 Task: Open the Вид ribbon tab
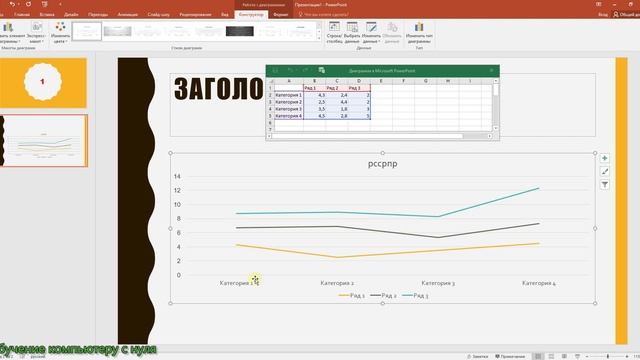click(x=225, y=14)
